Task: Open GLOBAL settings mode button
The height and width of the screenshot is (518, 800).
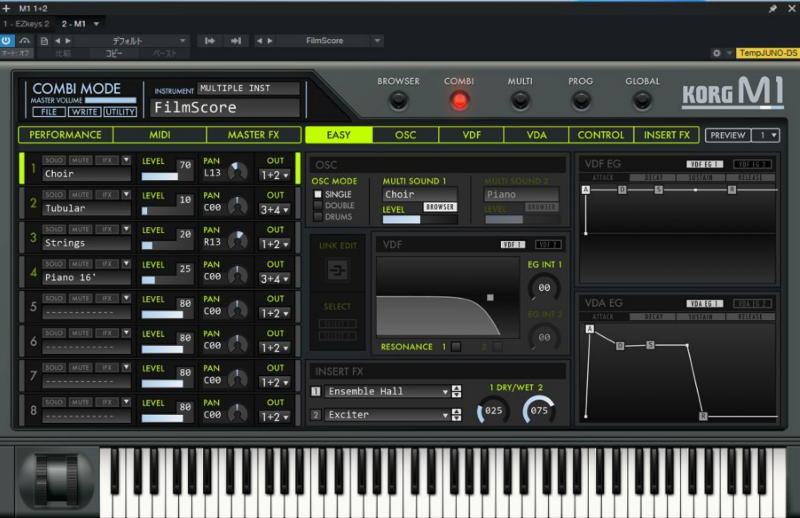Action: pyautogui.click(x=642, y=100)
